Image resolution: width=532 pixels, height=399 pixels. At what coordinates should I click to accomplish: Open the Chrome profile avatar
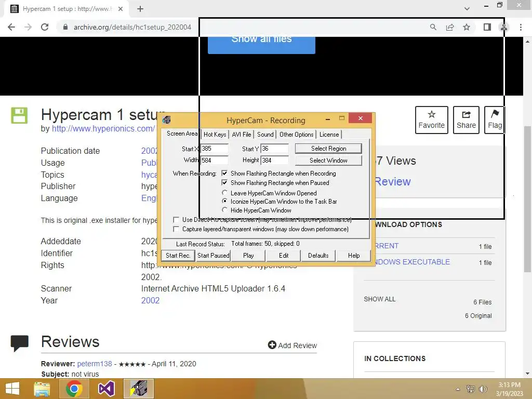(504, 27)
